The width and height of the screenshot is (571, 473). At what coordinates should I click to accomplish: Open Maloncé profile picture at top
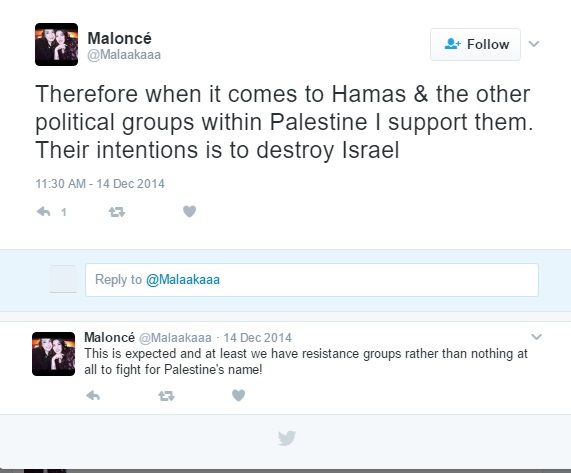tap(56, 44)
